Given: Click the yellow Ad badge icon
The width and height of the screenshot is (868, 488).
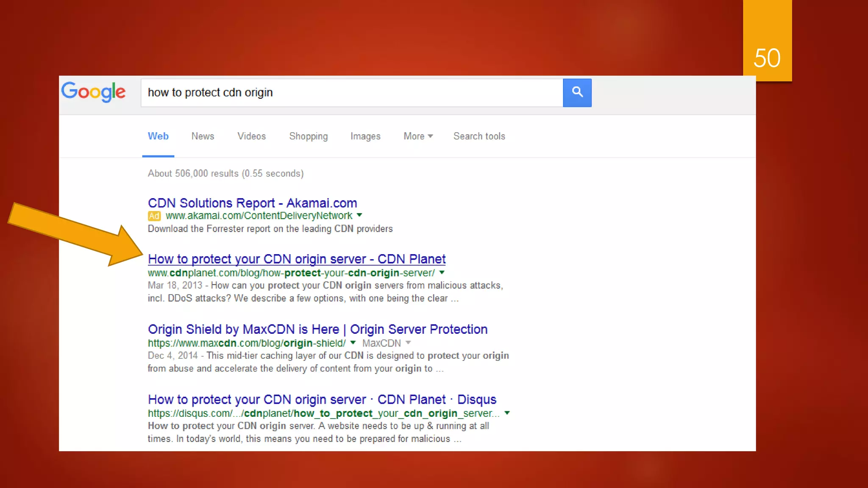Looking at the screenshot, I should (154, 216).
